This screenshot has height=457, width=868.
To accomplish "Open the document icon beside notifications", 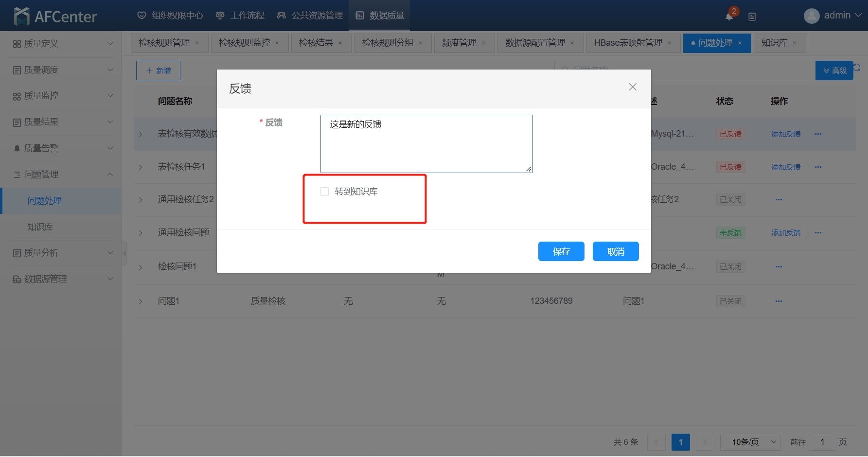I will 752,17.
